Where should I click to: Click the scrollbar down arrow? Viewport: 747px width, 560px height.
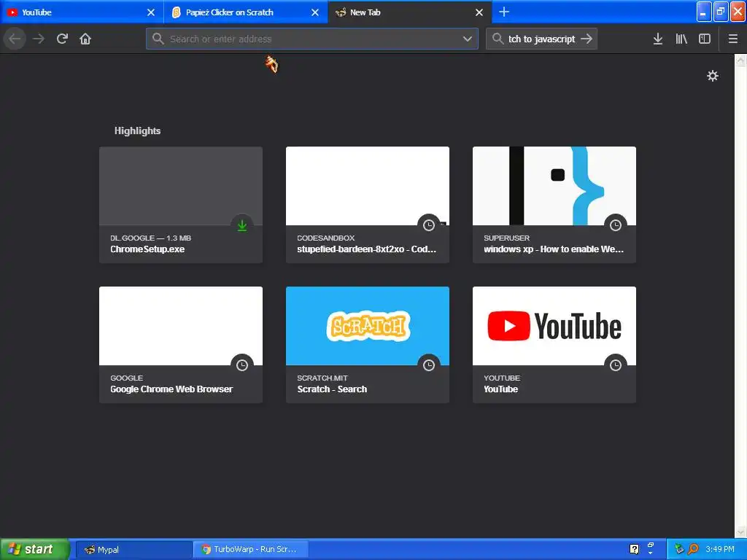pos(740,531)
